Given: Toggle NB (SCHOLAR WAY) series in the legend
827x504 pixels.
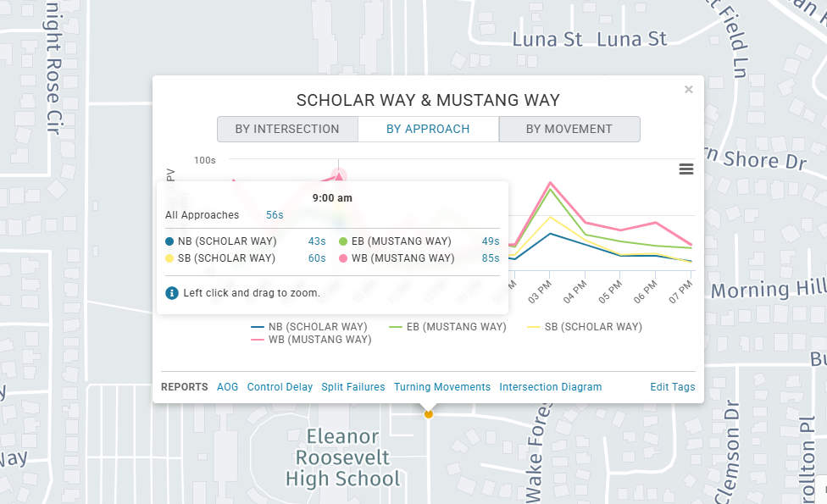Looking at the screenshot, I should pyautogui.click(x=309, y=327).
